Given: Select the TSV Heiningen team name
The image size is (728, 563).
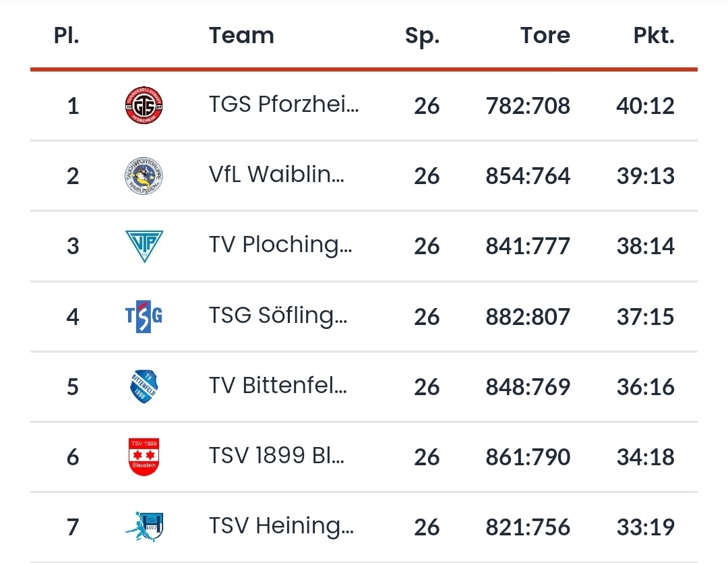Looking at the screenshot, I should (x=280, y=527).
